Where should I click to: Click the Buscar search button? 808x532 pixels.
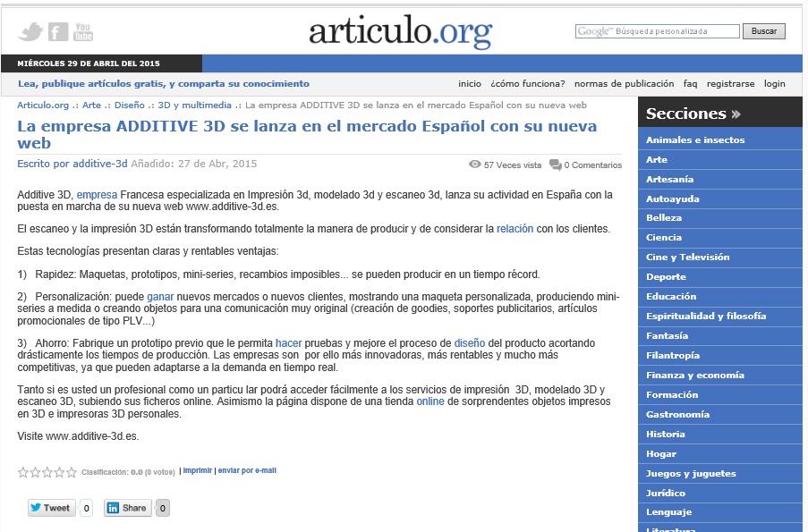pyautogui.click(x=763, y=31)
